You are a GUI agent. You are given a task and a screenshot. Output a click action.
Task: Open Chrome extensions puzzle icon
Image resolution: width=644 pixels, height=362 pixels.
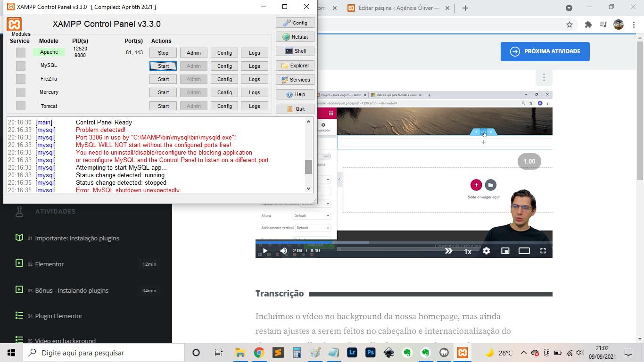point(588,25)
